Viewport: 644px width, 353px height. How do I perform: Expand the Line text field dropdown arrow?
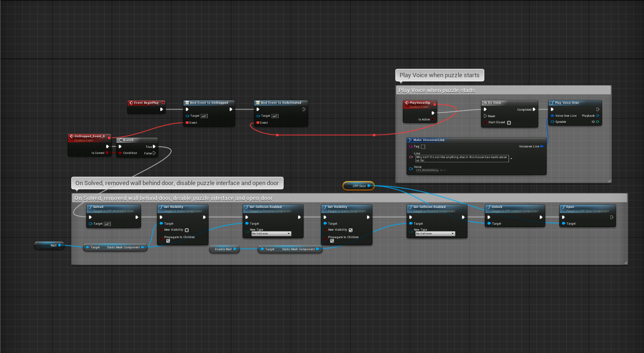pos(512,159)
